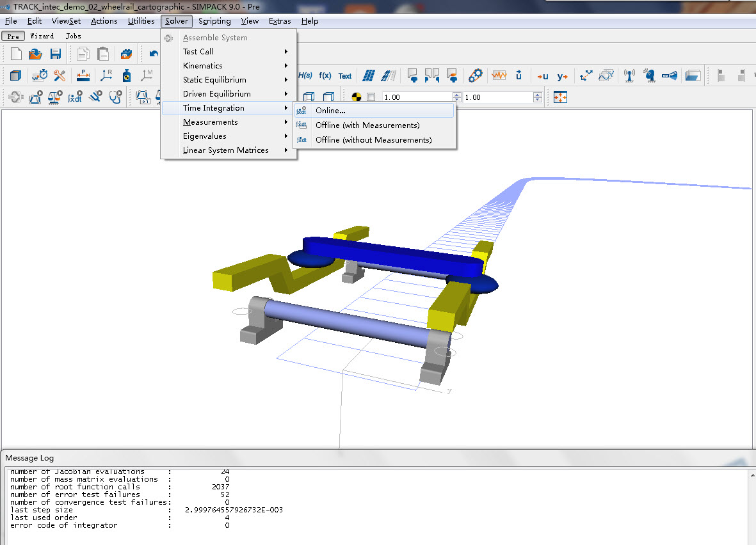This screenshot has height=545, width=756.
Task: Open the Help menu
Action: click(x=310, y=21)
